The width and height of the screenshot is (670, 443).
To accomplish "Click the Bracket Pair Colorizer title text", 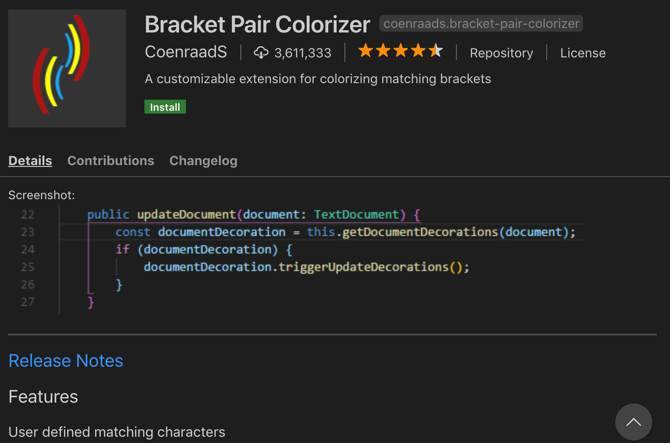I will [x=257, y=25].
